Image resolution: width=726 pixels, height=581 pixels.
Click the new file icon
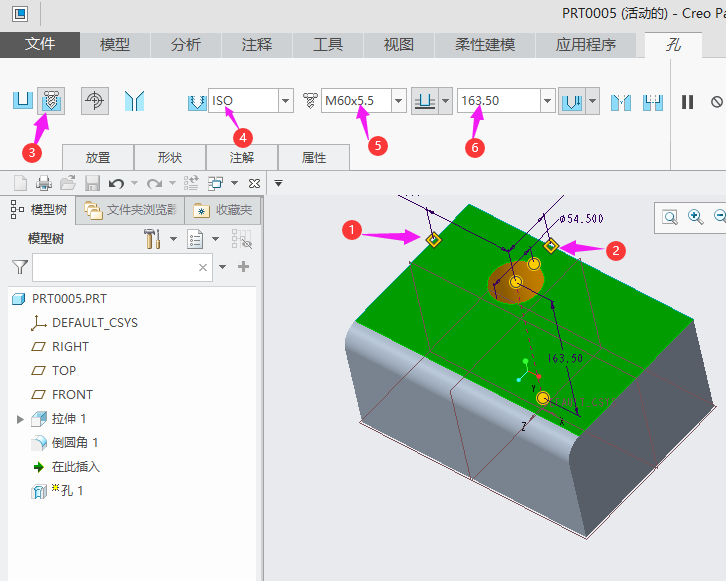20,183
